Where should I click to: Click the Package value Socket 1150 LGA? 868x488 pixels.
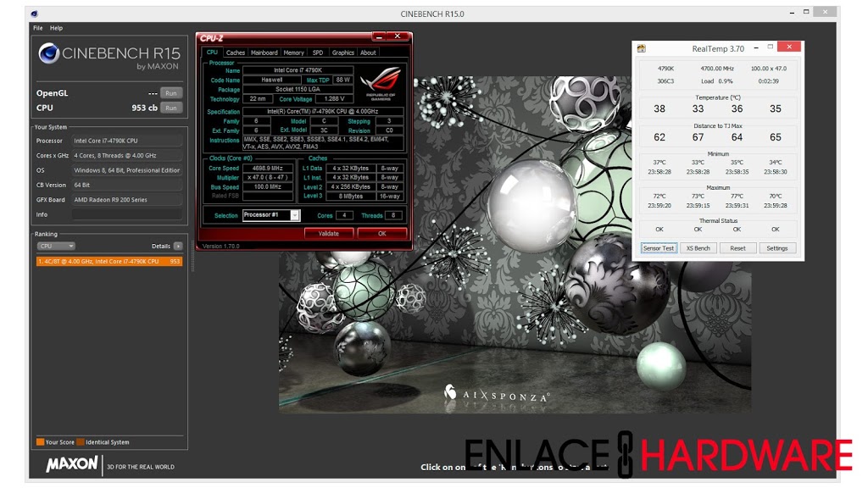coord(298,89)
